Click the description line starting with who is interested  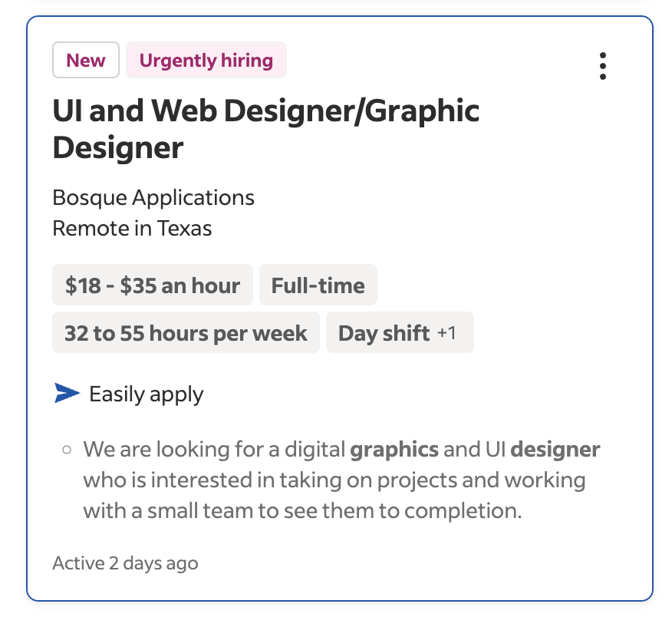[334, 480]
